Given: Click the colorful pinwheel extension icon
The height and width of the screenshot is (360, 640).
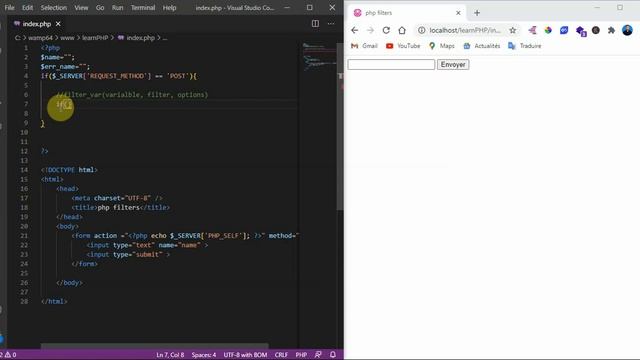Looking at the screenshot, I should pos(548,30).
